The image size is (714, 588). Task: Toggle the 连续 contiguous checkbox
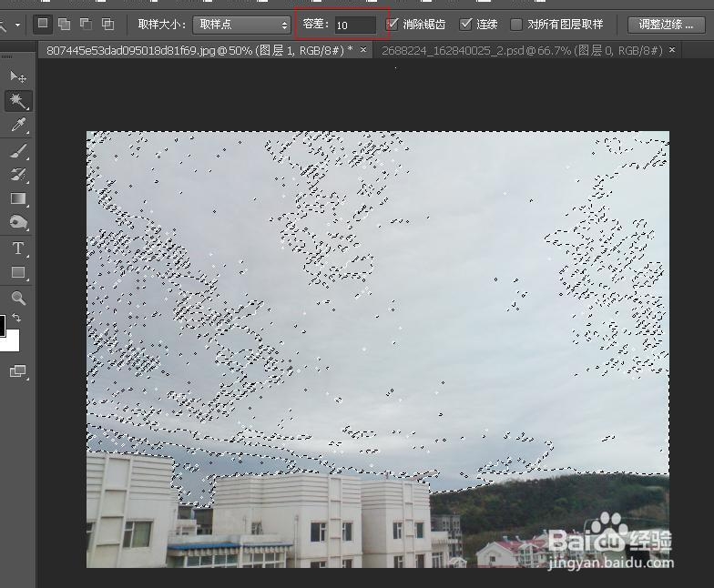coord(465,24)
